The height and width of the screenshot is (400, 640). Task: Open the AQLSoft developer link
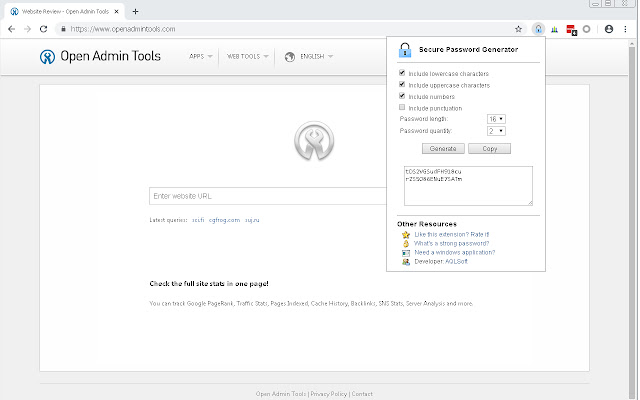456,261
